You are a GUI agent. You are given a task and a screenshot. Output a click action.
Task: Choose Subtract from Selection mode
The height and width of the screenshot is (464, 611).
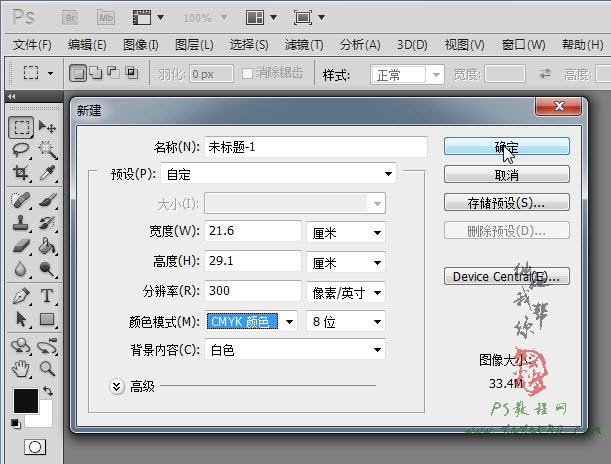[x=113, y=73]
